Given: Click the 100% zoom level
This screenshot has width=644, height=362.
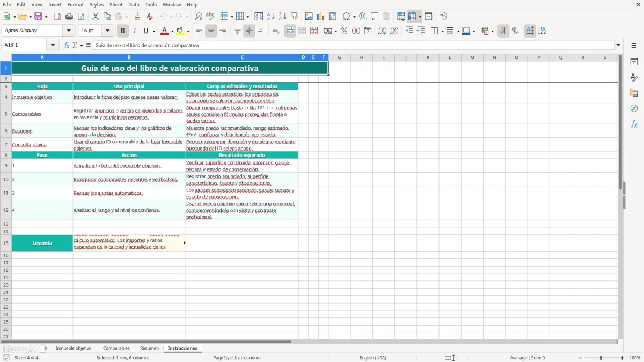Looking at the screenshot, I should point(635,358).
